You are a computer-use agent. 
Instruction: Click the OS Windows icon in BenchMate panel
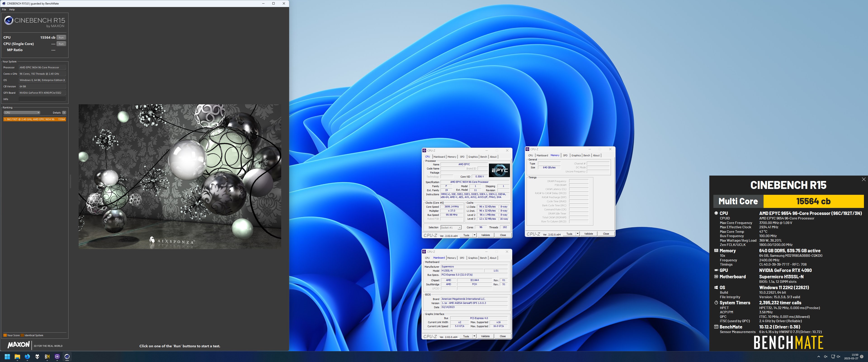point(716,287)
